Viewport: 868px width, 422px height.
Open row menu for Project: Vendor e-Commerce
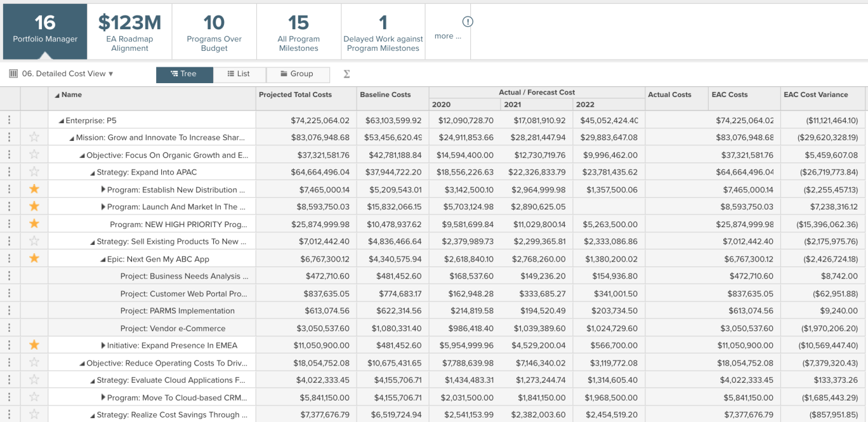pyautogui.click(x=10, y=328)
